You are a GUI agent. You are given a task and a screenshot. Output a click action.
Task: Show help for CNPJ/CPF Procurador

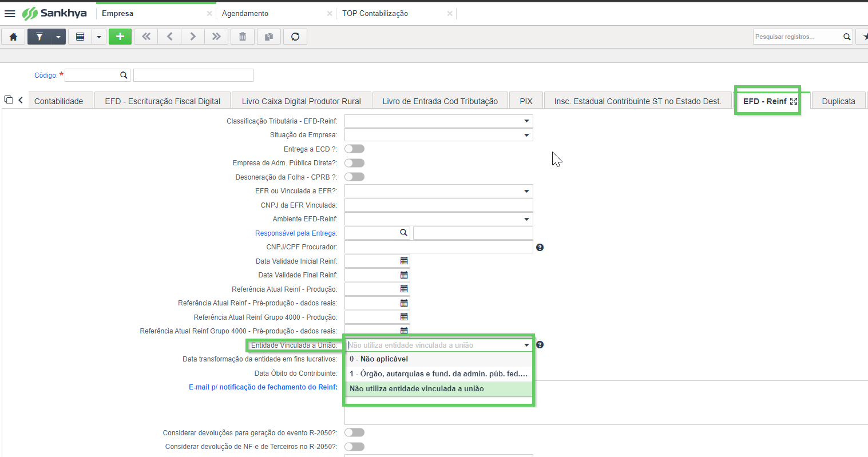(540, 247)
